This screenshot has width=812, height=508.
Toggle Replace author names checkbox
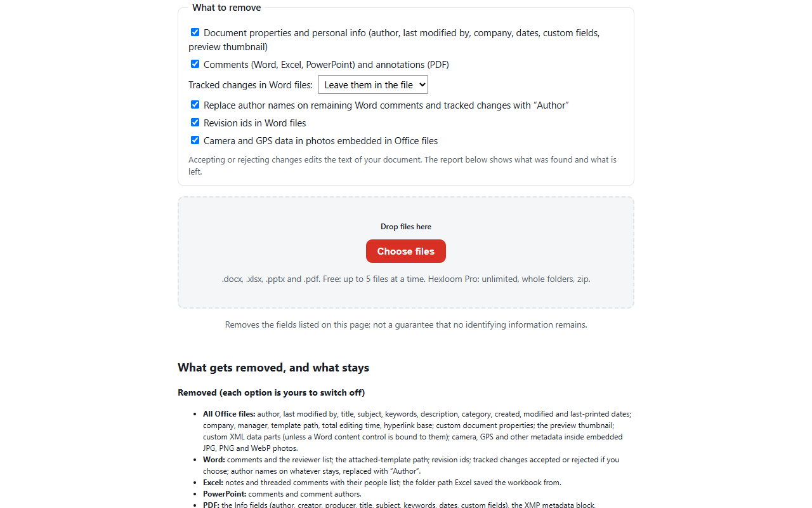[x=195, y=105]
